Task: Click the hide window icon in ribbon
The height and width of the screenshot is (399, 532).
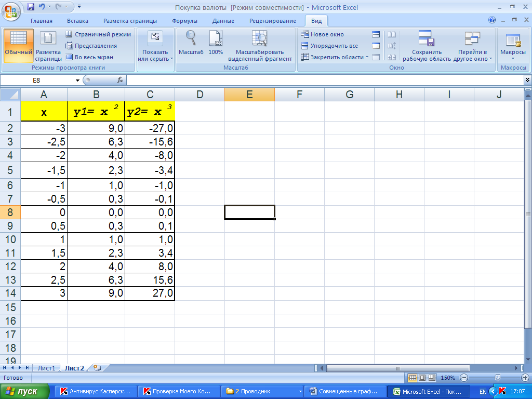Action: click(x=376, y=46)
